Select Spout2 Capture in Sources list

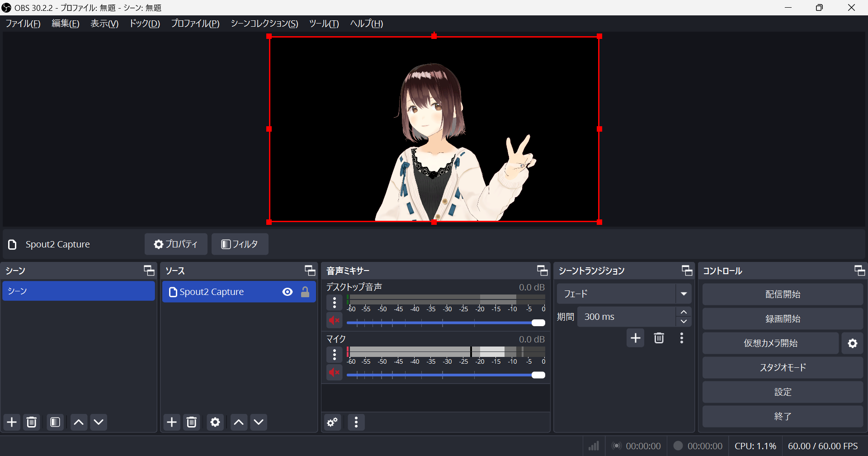239,292
